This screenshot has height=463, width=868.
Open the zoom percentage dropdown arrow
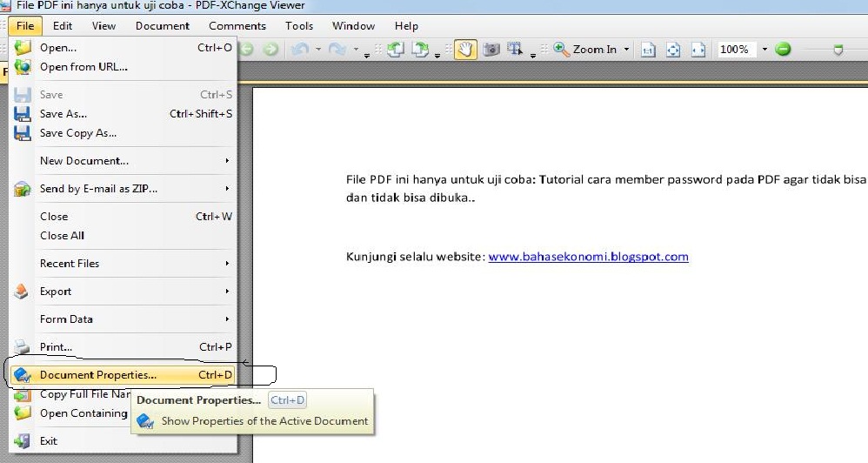[x=765, y=50]
